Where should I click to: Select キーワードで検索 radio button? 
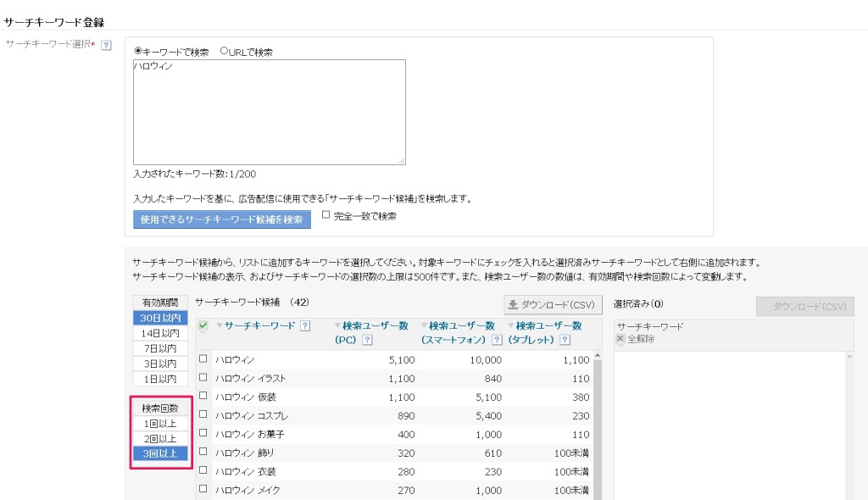tap(138, 51)
